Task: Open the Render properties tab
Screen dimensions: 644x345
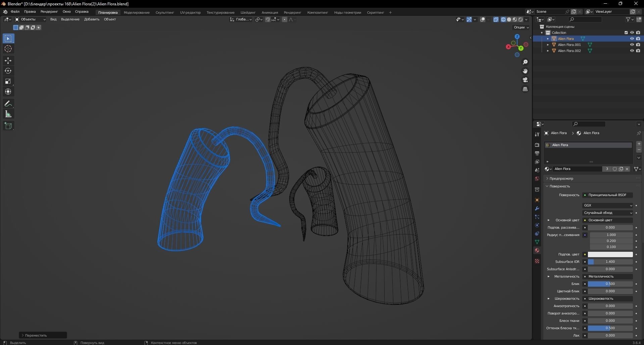Action: [537, 145]
